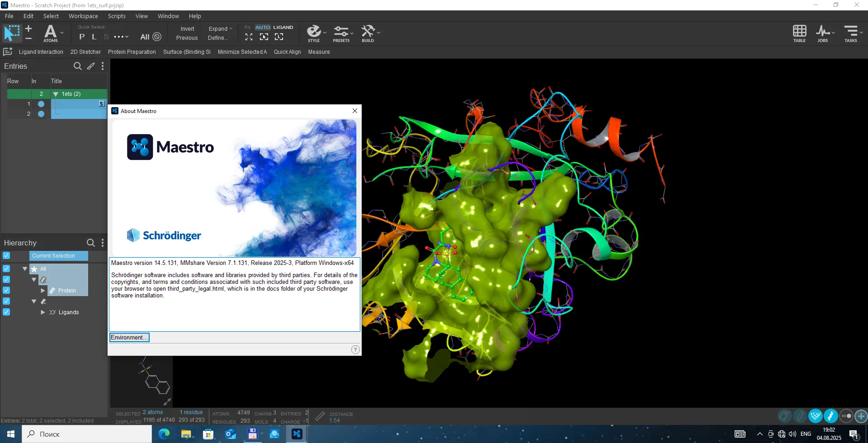Enable AUTO fit mode

coord(262,27)
